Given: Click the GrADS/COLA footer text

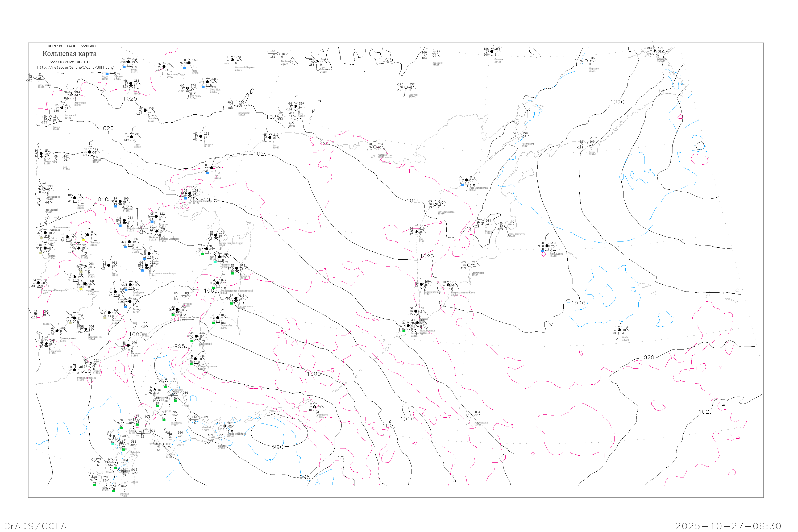Looking at the screenshot, I should click(x=35, y=526).
